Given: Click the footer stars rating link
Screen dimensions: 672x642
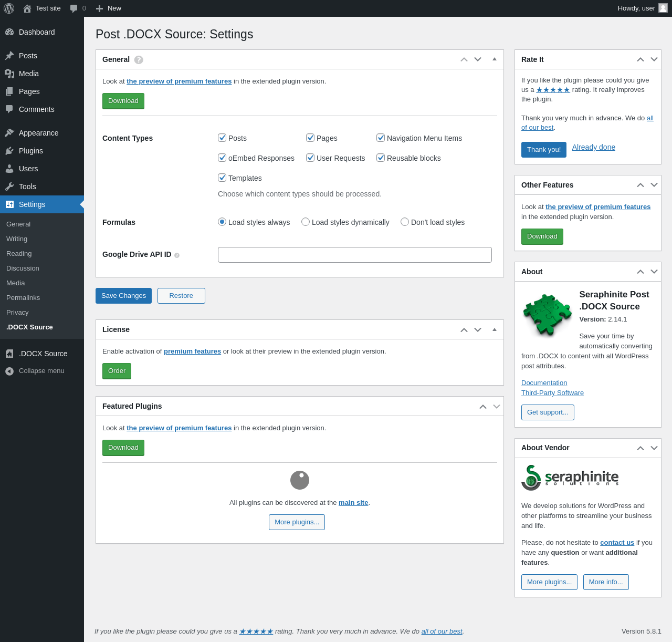Looking at the screenshot, I should 256,631.
